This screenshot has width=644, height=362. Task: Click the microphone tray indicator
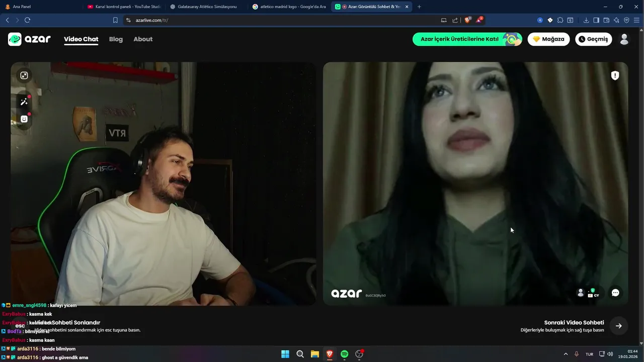(x=577, y=354)
